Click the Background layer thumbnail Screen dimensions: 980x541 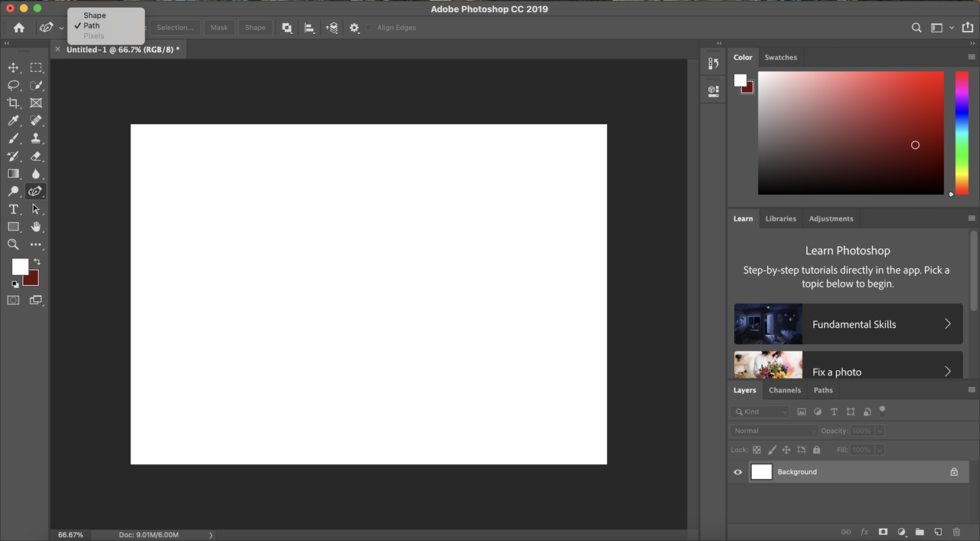coord(761,472)
